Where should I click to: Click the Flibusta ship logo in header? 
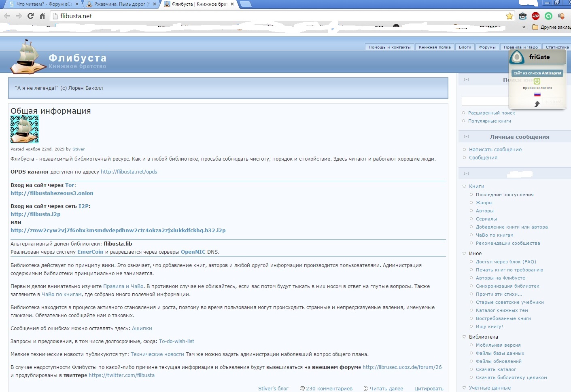pos(27,57)
